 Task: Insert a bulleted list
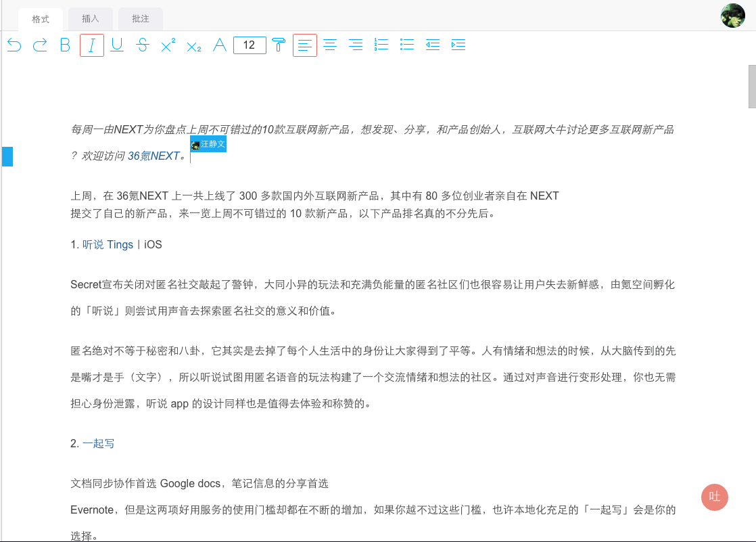click(407, 45)
